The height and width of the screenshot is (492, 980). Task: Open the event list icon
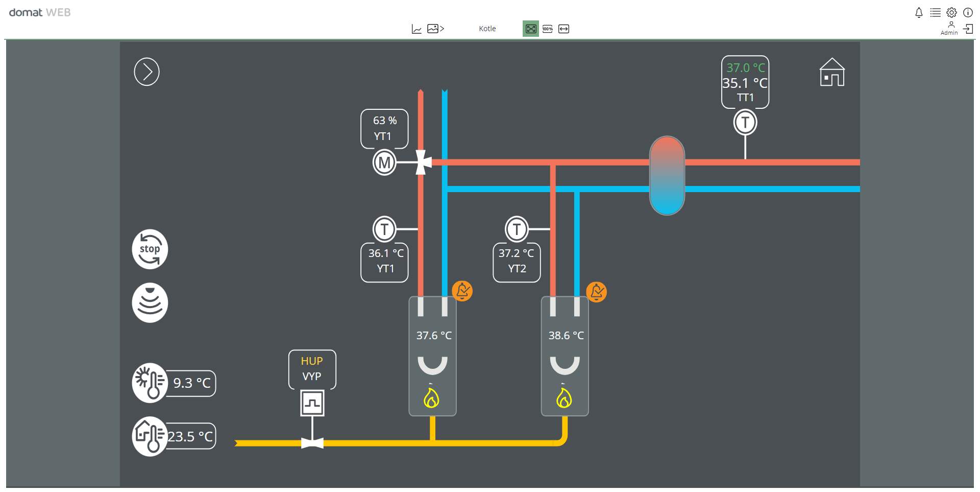(x=935, y=13)
